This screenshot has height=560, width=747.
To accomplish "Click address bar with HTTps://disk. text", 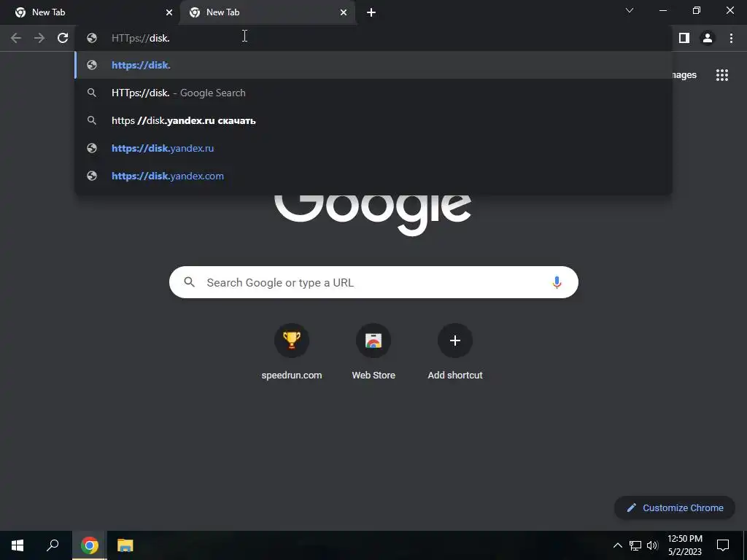I will (x=373, y=38).
